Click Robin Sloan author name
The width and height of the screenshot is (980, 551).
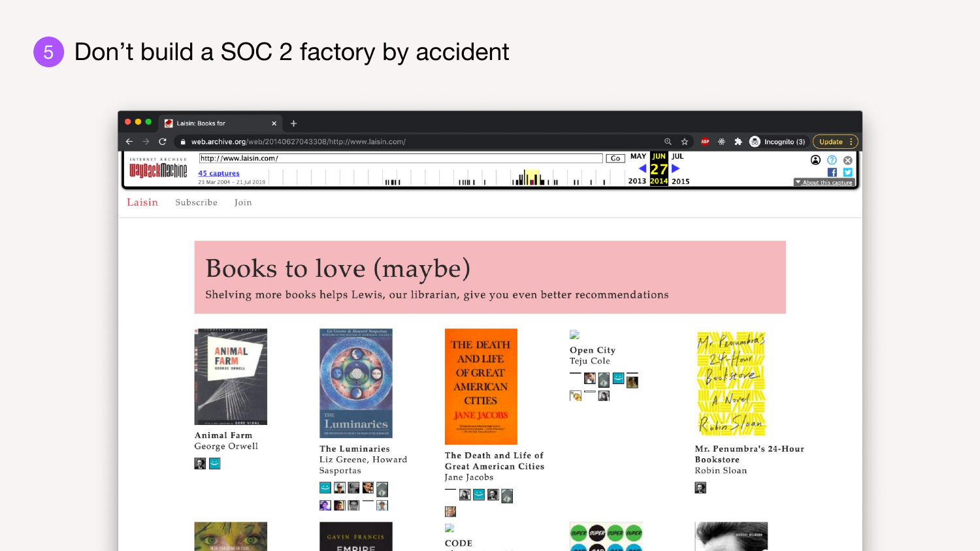tap(721, 471)
